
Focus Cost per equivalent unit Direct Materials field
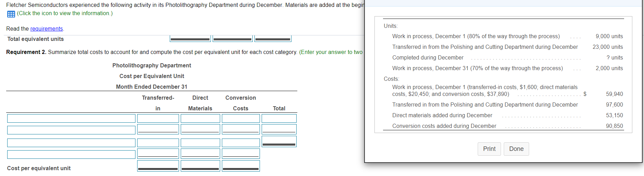click(x=200, y=165)
